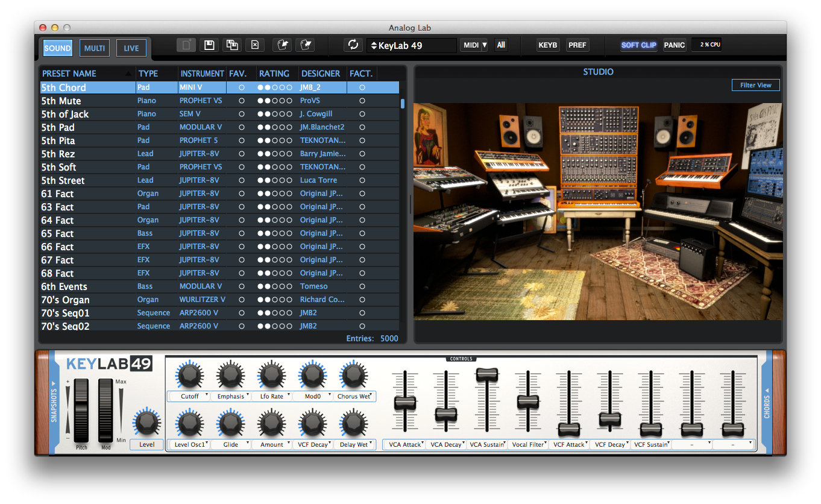Click the Export preset icon
This screenshot has height=504, width=821.
(305, 45)
